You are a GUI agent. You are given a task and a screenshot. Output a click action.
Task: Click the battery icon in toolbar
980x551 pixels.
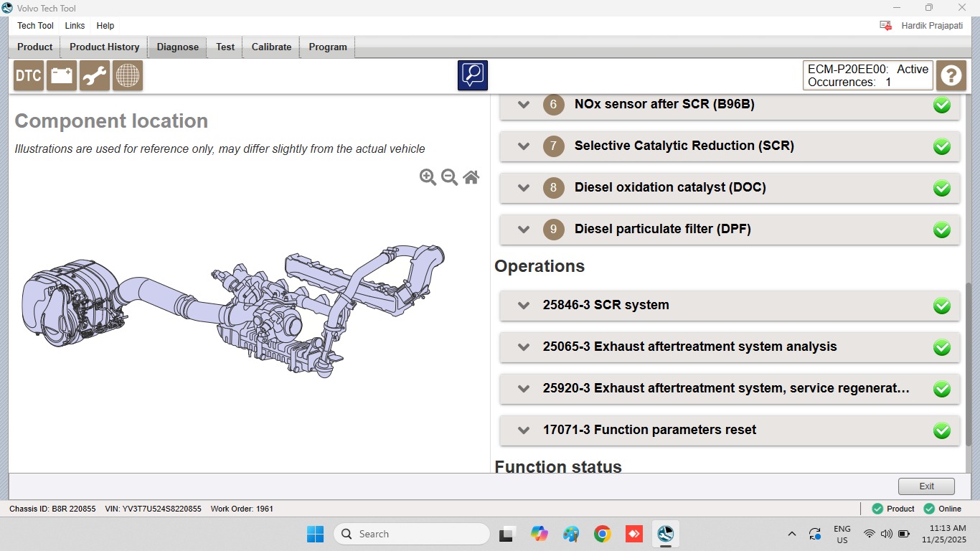(x=62, y=75)
